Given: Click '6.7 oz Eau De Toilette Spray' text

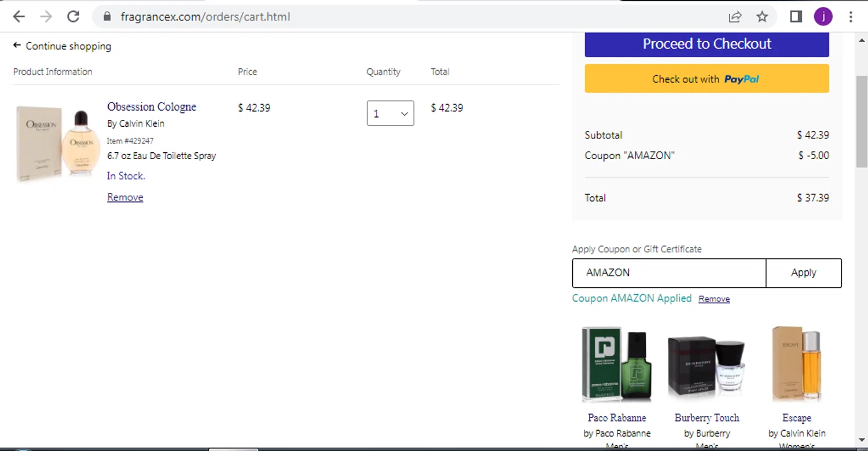Looking at the screenshot, I should (161, 156).
